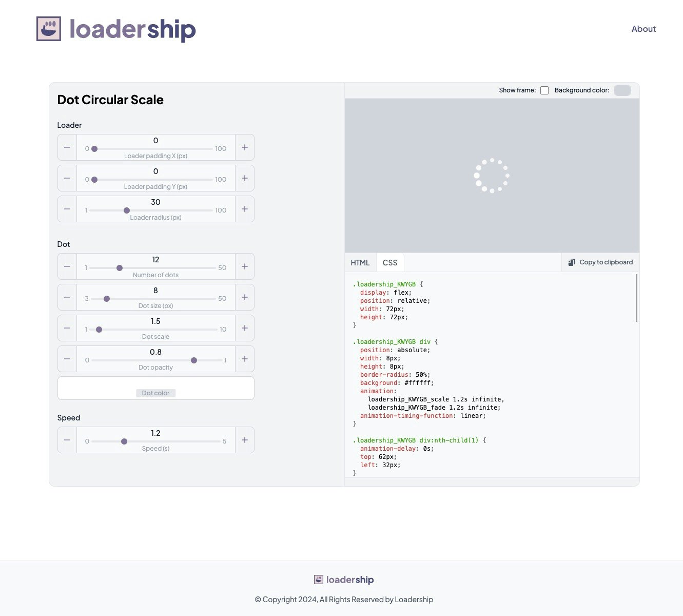The image size is (683, 616).
Task: Click the plus icon for Loader padding X
Action: (245, 147)
